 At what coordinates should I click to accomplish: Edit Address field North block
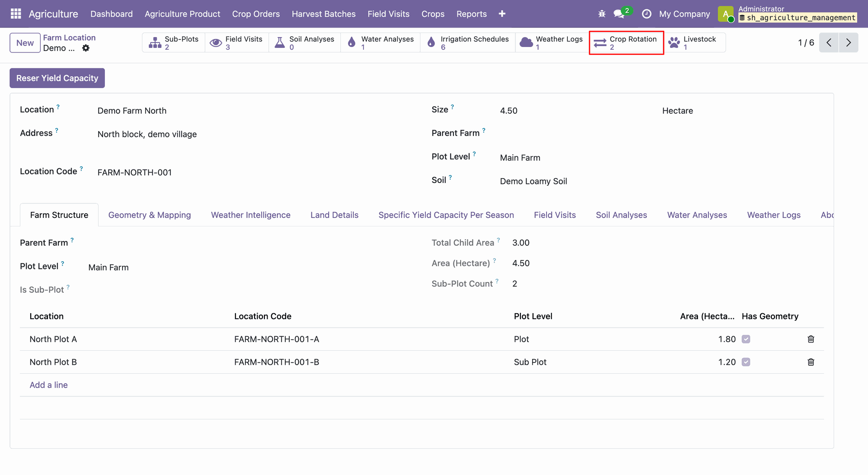[254, 134]
